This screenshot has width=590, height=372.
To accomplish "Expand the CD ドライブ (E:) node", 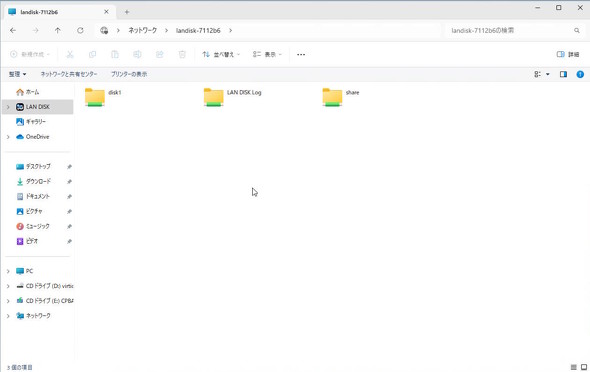I will point(8,301).
